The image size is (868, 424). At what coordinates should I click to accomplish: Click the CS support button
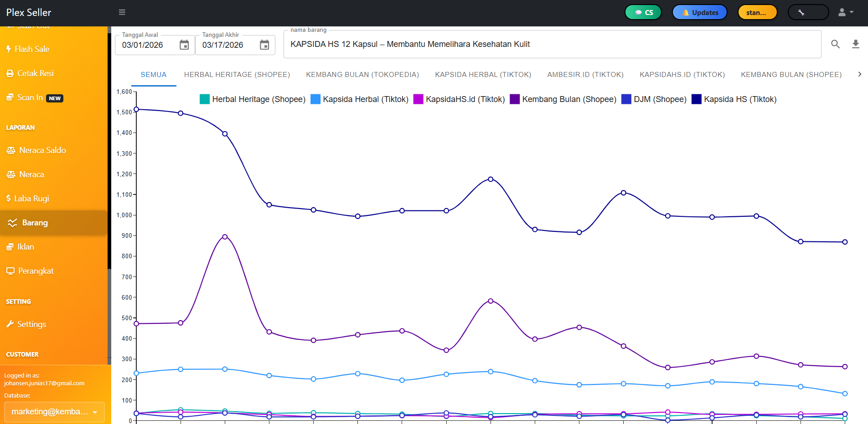coord(644,12)
